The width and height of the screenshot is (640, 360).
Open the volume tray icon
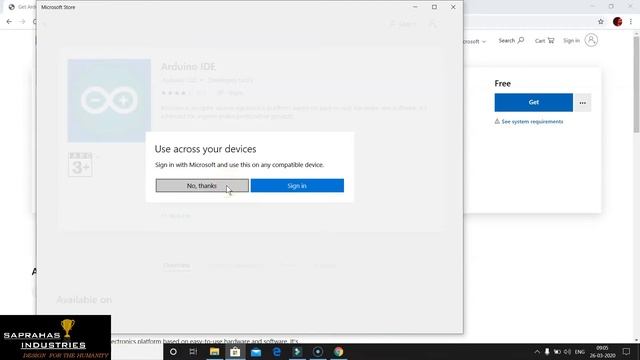click(567, 352)
